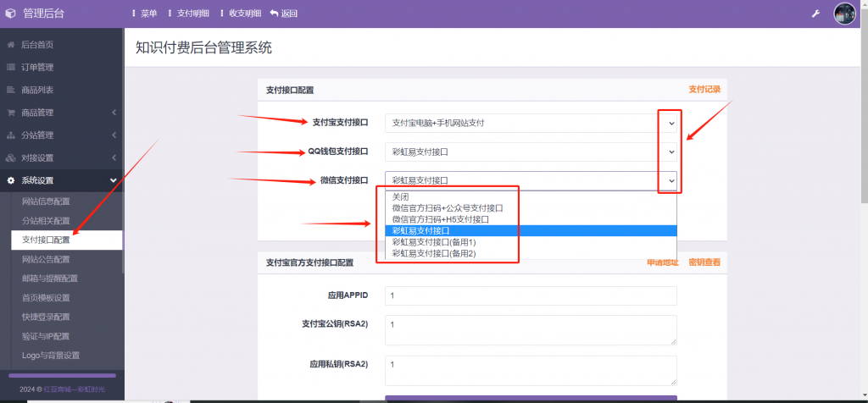Click the cart icon beside 商品管理

(x=10, y=113)
